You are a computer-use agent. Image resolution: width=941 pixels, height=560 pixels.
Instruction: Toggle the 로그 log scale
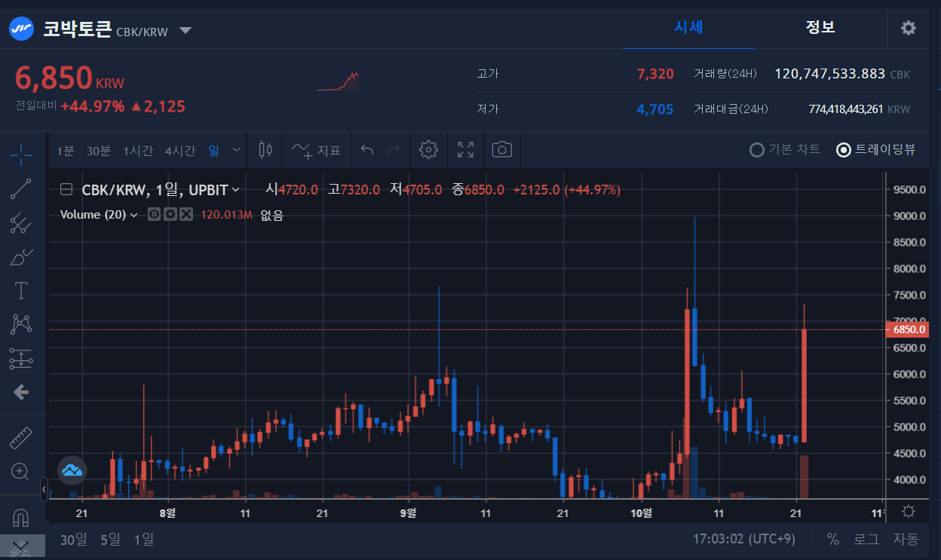(866, 540)
